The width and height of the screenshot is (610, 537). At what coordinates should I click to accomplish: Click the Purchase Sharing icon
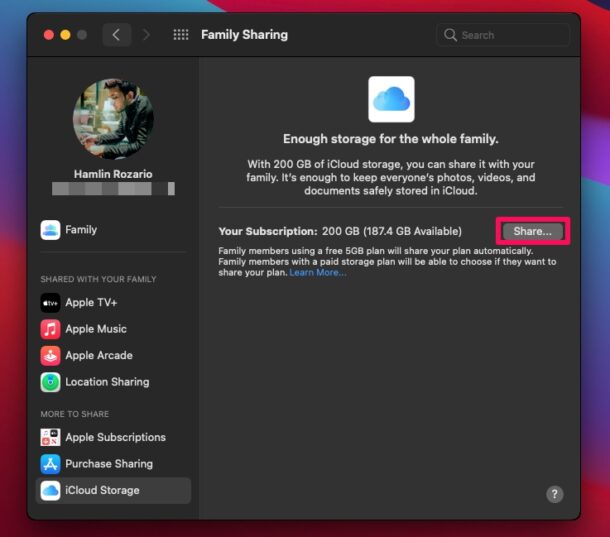click(50, 464)
